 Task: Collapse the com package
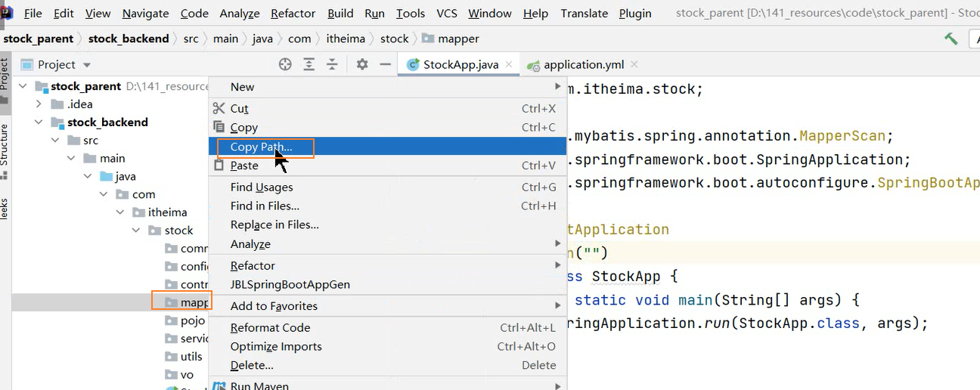pyautogui.click(x=104, y=194)
